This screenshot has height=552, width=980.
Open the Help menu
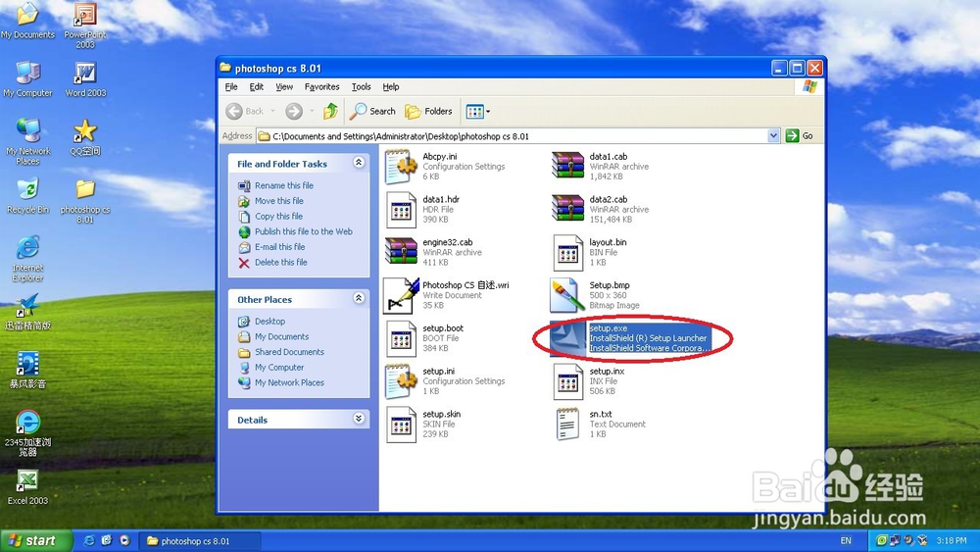[391, 87]
